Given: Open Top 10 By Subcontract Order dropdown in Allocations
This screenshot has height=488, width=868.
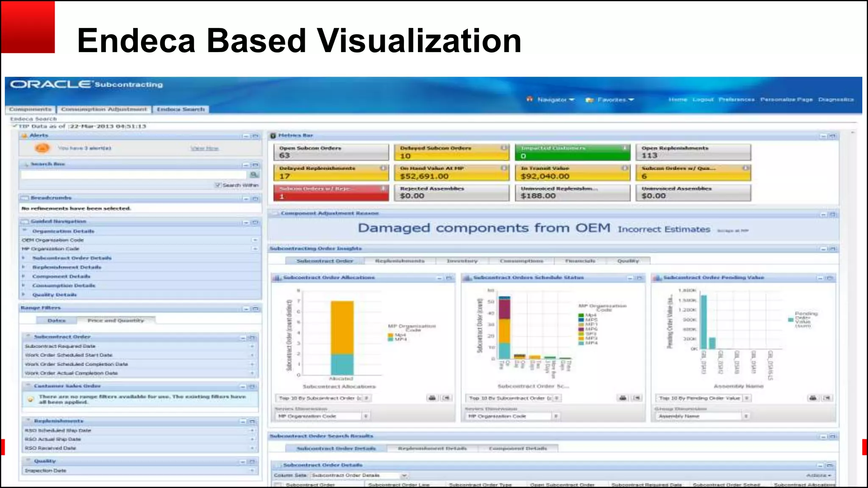Looking at the screenshot, I should pos(366,398).
